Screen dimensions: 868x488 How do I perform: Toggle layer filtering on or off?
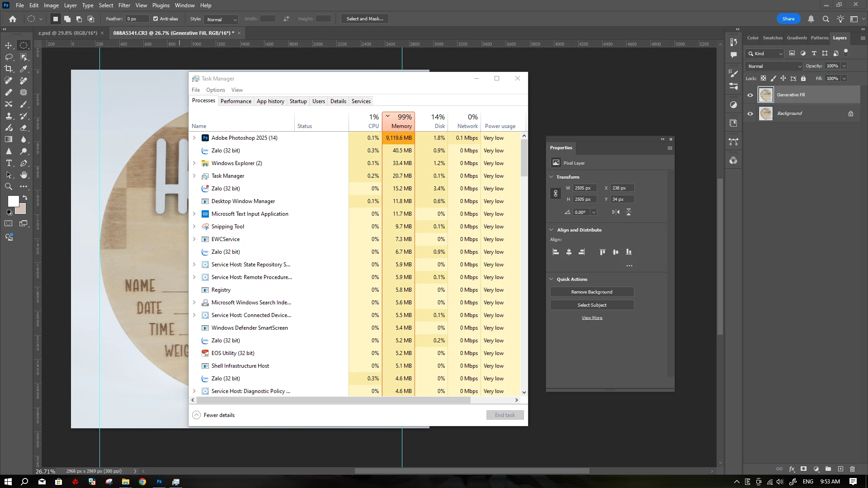point(846,52)
